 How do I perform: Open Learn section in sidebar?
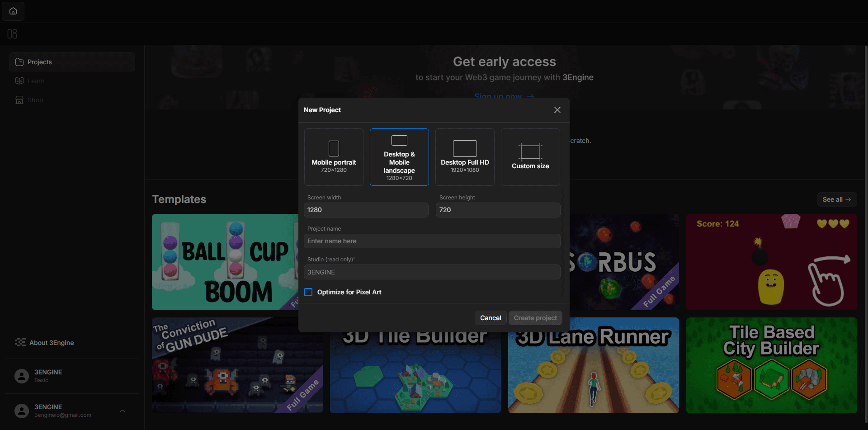pos(72,81)
